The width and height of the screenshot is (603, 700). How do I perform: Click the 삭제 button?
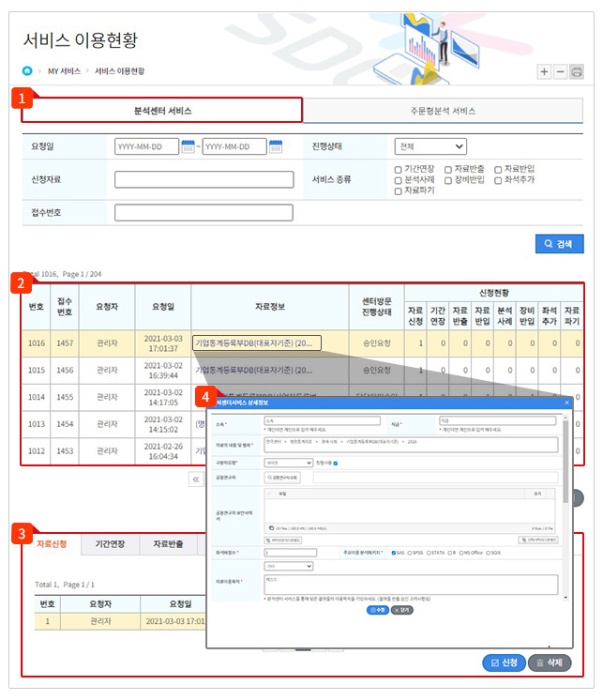click(x=550, y=662)
